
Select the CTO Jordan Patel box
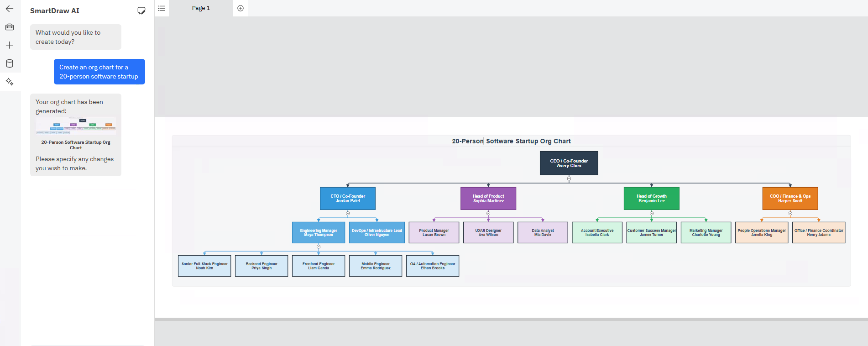pyautogui.click(x=348, y=199)
